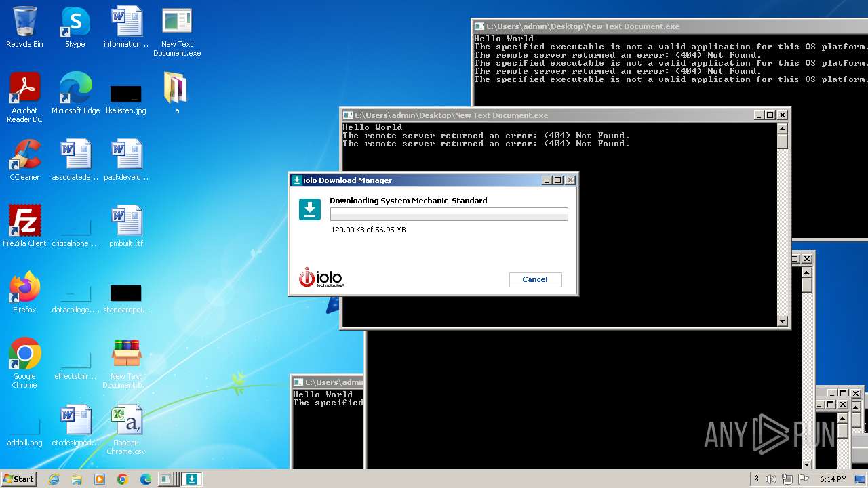Show hidden system tray icons
The height and width of the screenshot is (488, 868).
[x=756, y=479]
